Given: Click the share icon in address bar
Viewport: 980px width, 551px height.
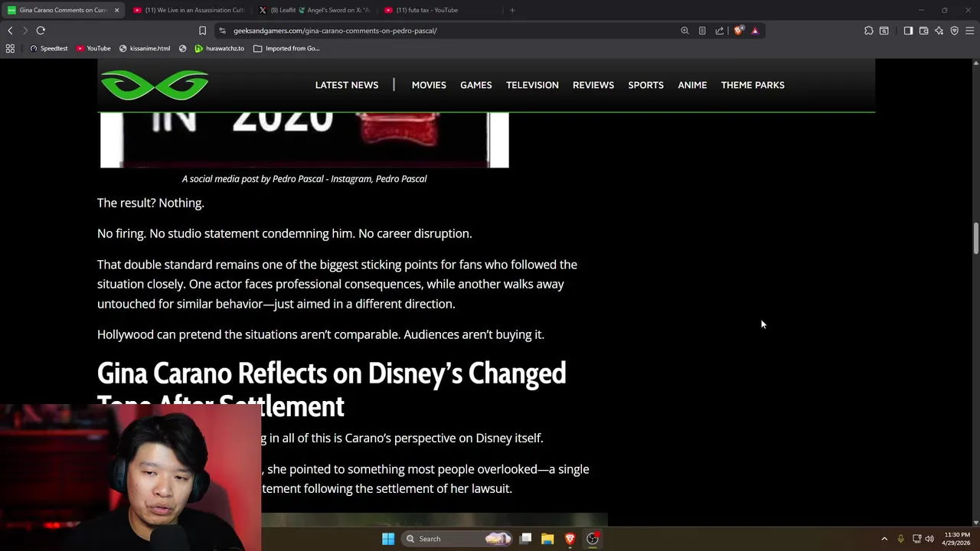Looking at the screenshot, I should (720, 31).
